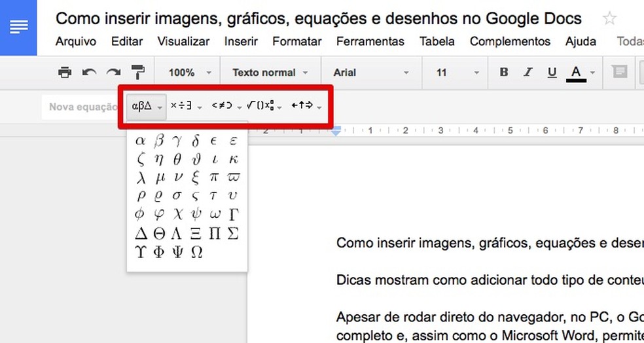Viewport: 644px width, 343px height.
Task: Open the Ferramentas menu
Action: [x=370, y=41]
